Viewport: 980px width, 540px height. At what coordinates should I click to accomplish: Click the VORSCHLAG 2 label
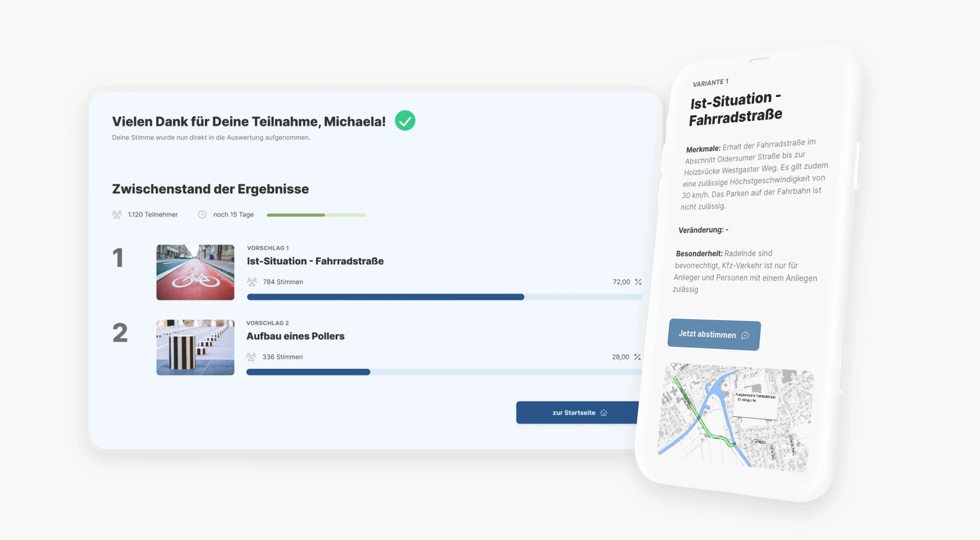[267, 323]
